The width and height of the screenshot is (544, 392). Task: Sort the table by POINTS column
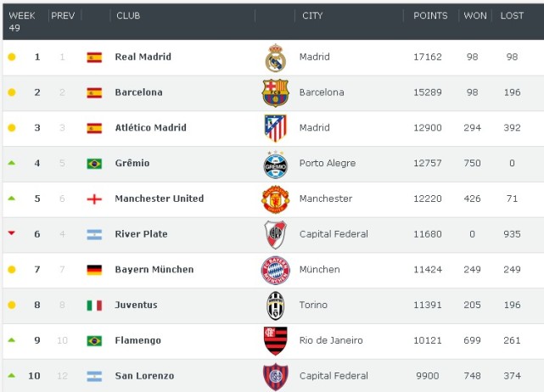pos(430,16)
